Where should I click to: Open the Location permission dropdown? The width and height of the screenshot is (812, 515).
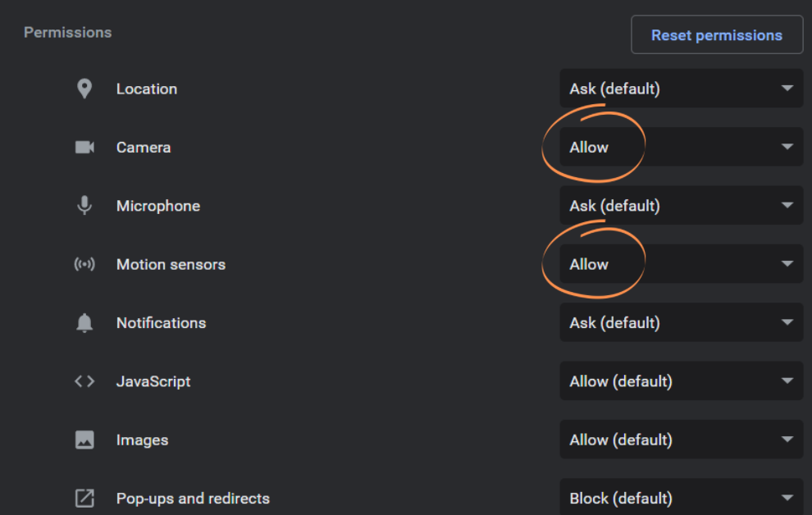point(681,89)
